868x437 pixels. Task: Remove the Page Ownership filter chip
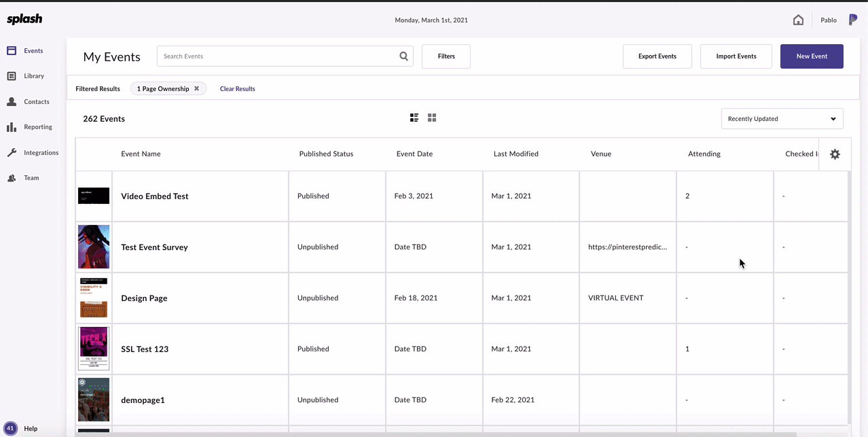[196, 88]
